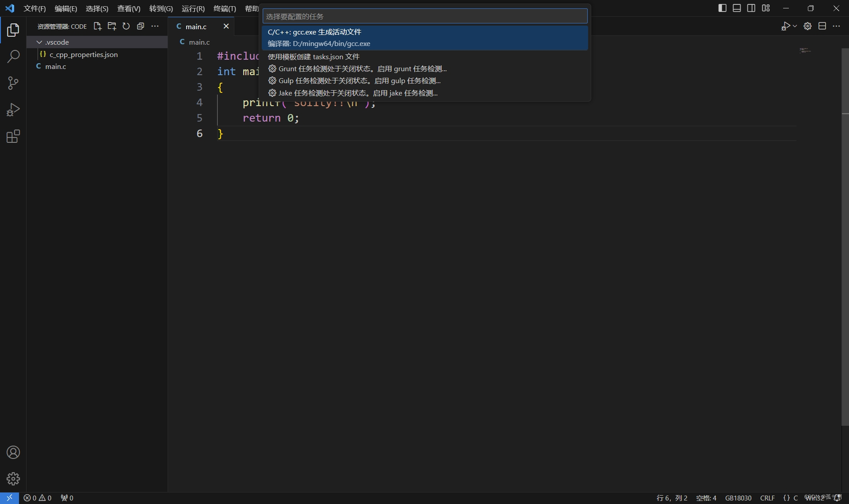Screen dimensions: 849x504
Task: Click the New Folder icon in explorer
Action: [x=112, y=27]
